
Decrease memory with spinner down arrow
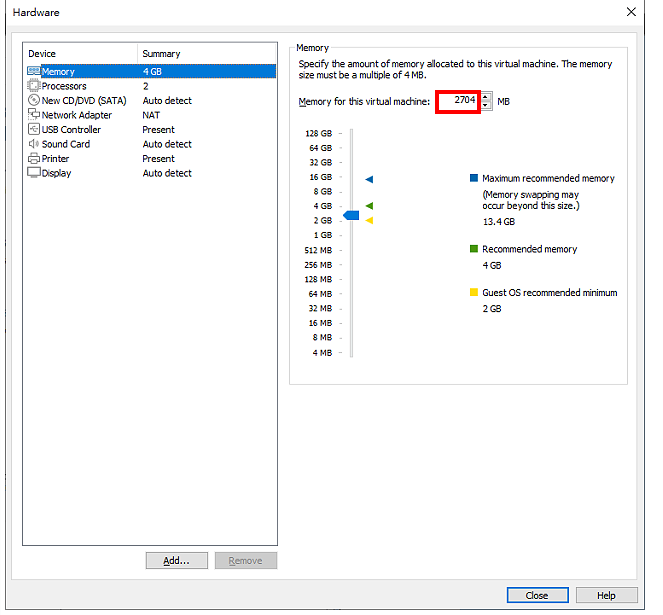(x=486, y=106)
